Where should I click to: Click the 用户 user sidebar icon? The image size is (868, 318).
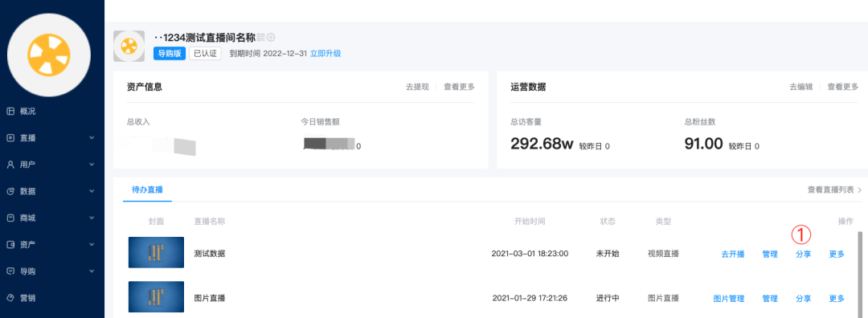10,165
